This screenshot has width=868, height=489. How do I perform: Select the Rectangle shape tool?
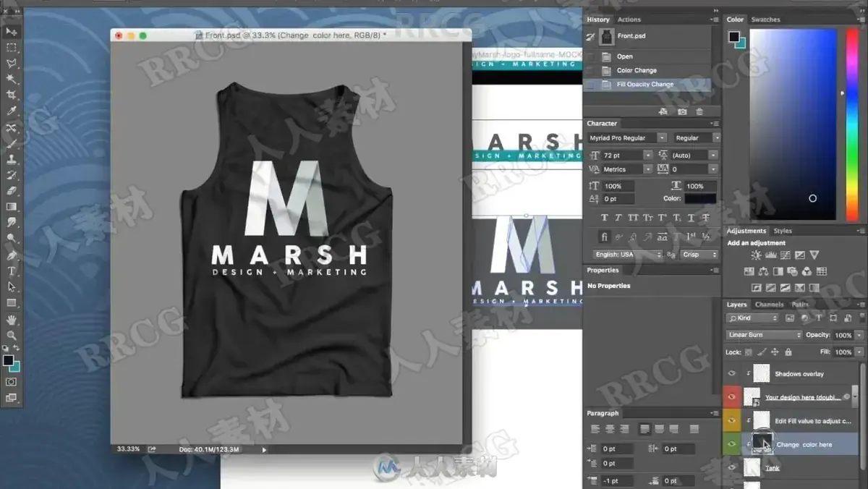11,302
